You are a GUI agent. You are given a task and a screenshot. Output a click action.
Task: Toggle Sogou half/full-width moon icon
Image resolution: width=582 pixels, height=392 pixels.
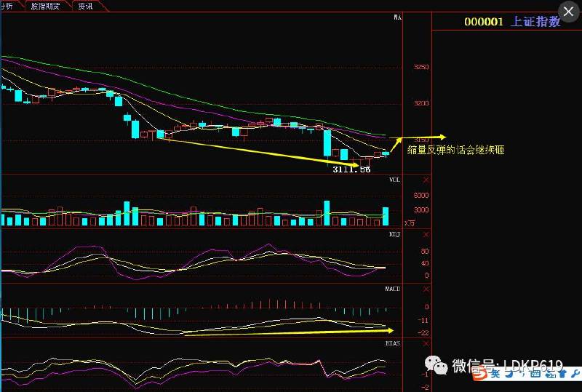508,374
